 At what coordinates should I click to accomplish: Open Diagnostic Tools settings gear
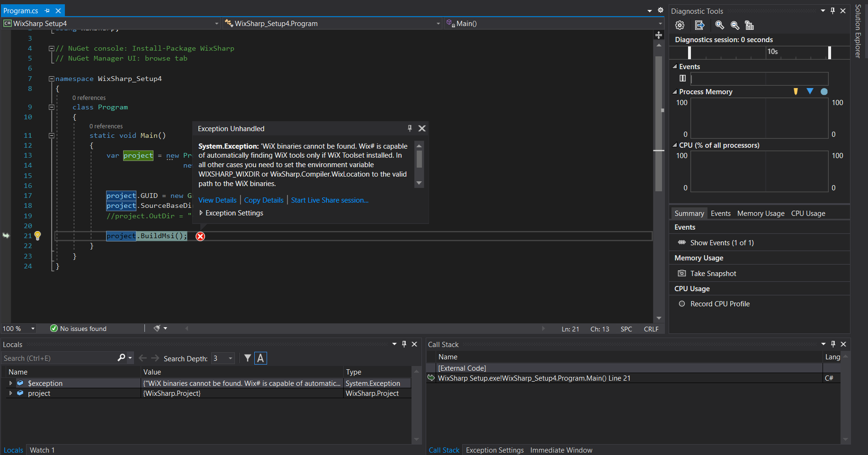[x=680, y=25]
